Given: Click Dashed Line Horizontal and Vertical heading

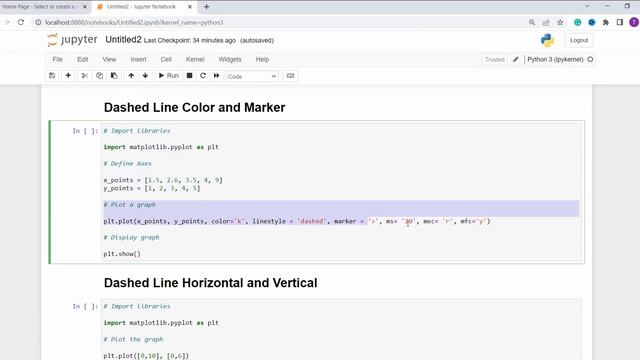Looking at the screenshot, I should coord(210,283).
